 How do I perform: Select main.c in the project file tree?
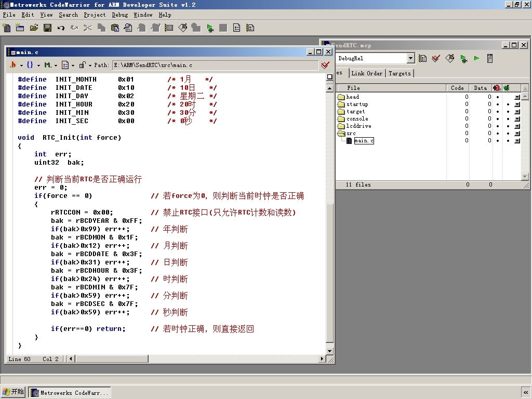tap(364, 140)
